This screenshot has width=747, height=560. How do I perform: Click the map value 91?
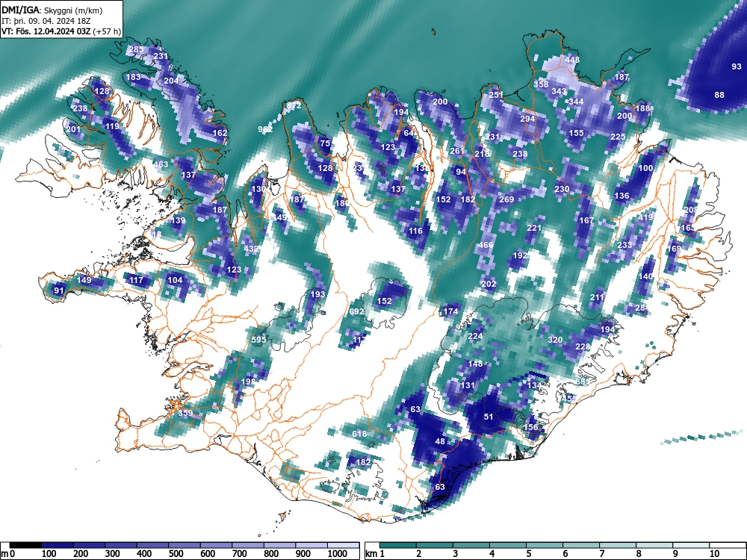tap(58, 290)
